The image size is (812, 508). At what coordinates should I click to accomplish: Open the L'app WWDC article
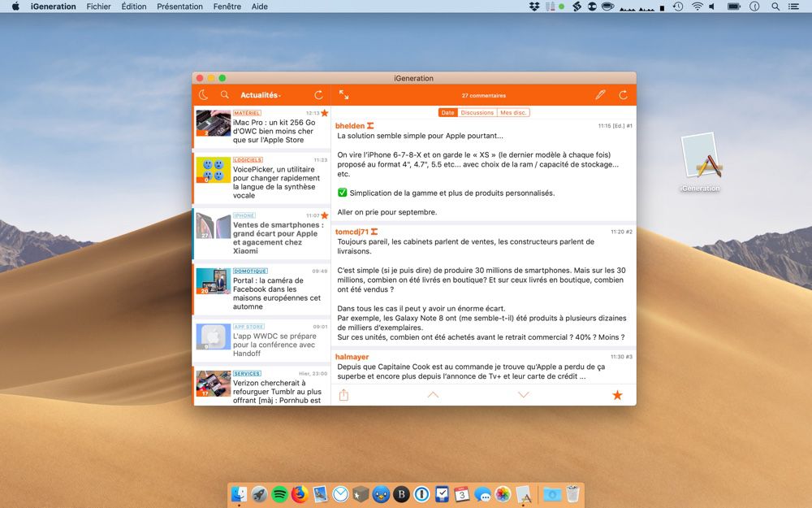click(261, 341)
